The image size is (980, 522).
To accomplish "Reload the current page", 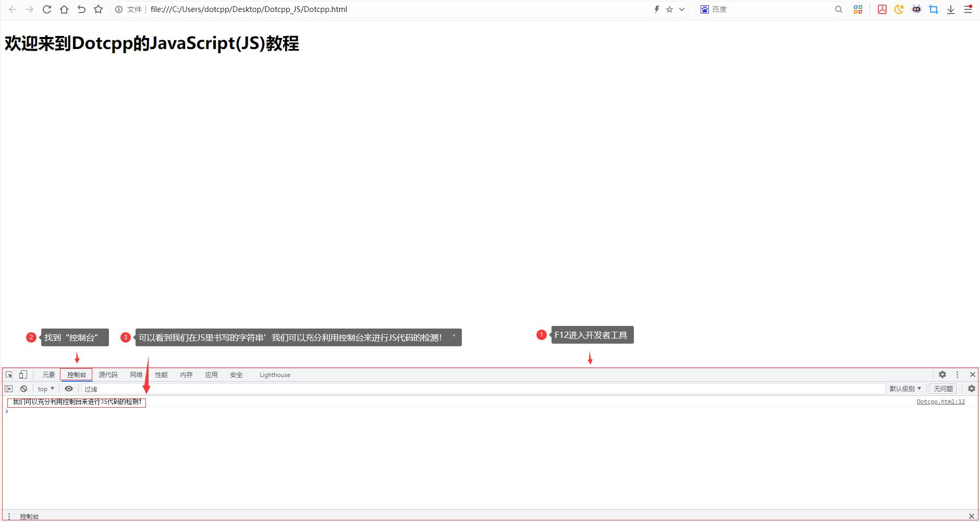I will point(46,9).
